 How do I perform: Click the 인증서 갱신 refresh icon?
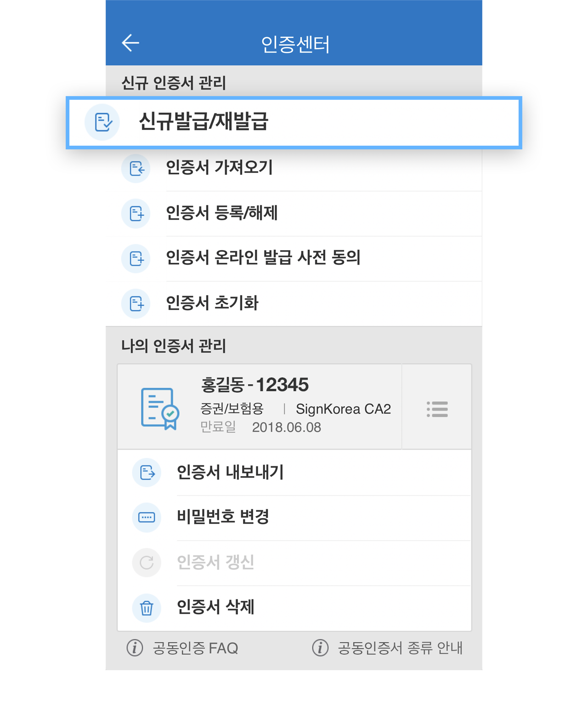click(x=147, y=562)
